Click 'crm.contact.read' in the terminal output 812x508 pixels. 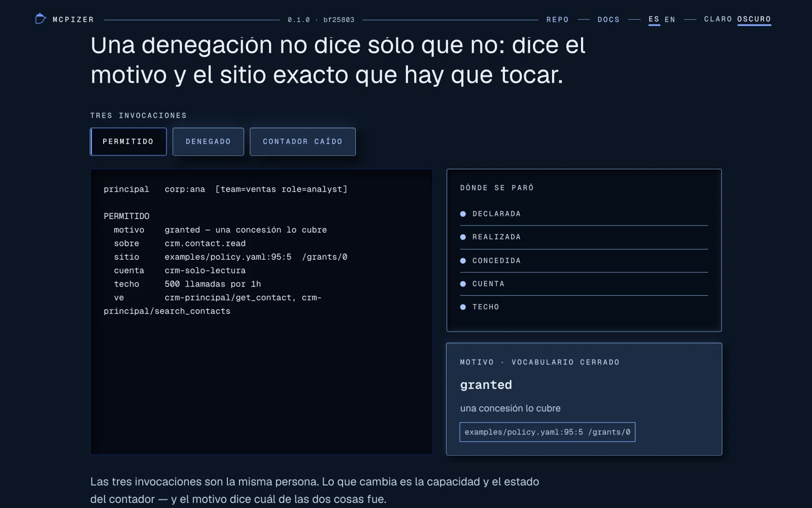[205, 244]
